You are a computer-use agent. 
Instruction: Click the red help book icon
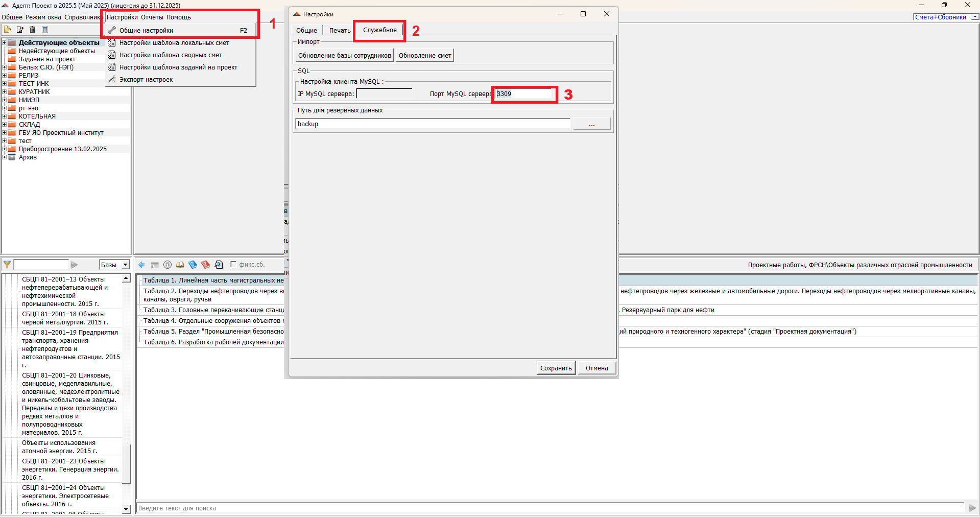coord(206,265)
